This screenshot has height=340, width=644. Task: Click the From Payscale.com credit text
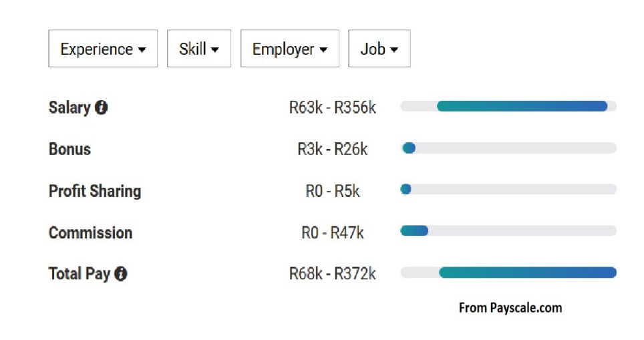(x=510, y=308)
